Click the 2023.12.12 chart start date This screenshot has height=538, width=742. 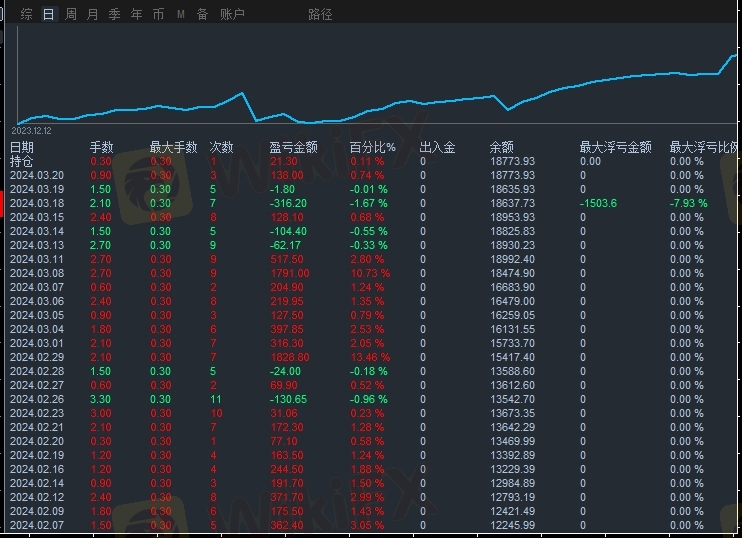[31, 130]
